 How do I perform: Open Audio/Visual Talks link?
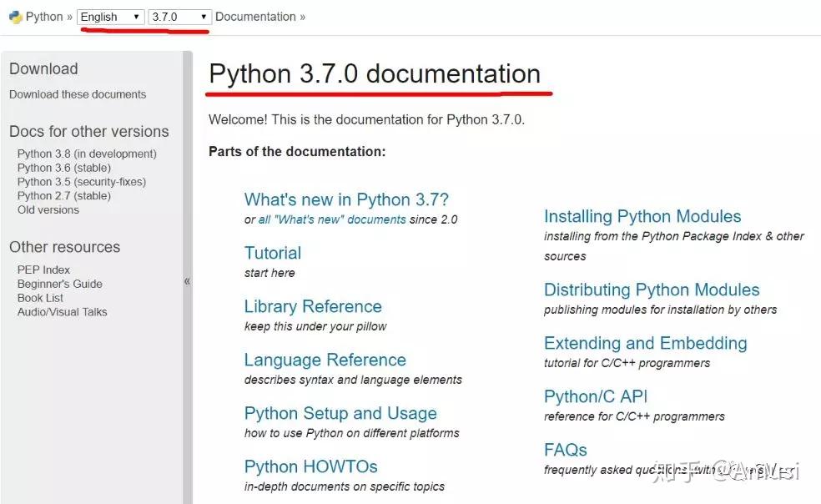pos(63,312)
